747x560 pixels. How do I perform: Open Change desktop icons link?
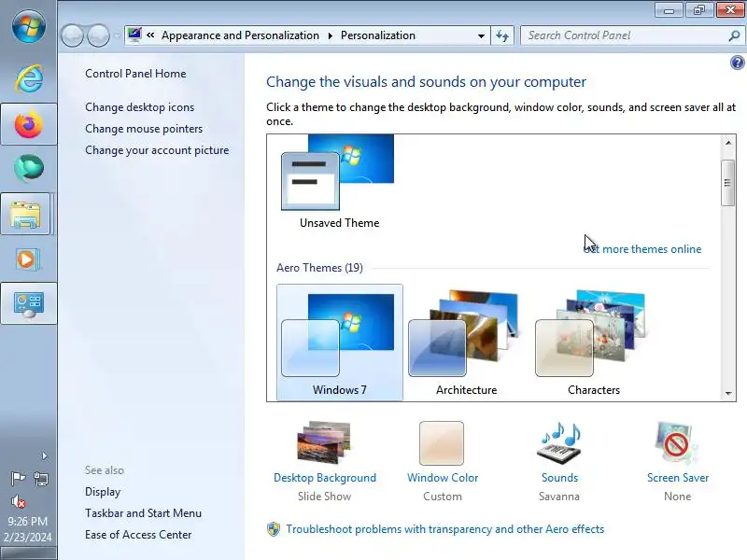(139, 107)
